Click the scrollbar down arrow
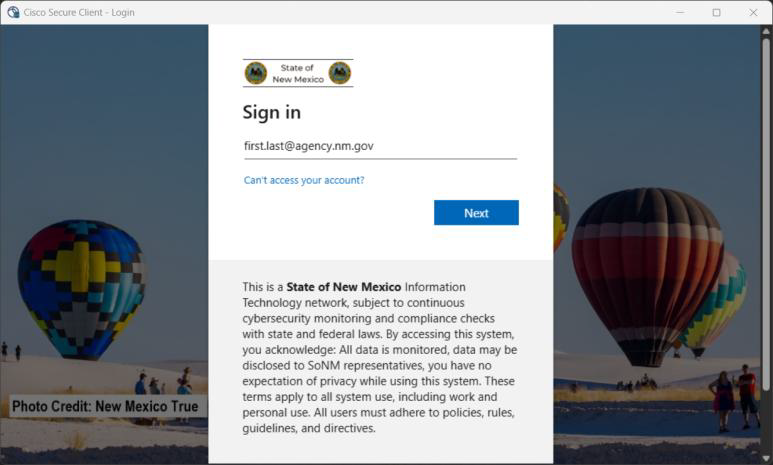 (x=766, y=459)
